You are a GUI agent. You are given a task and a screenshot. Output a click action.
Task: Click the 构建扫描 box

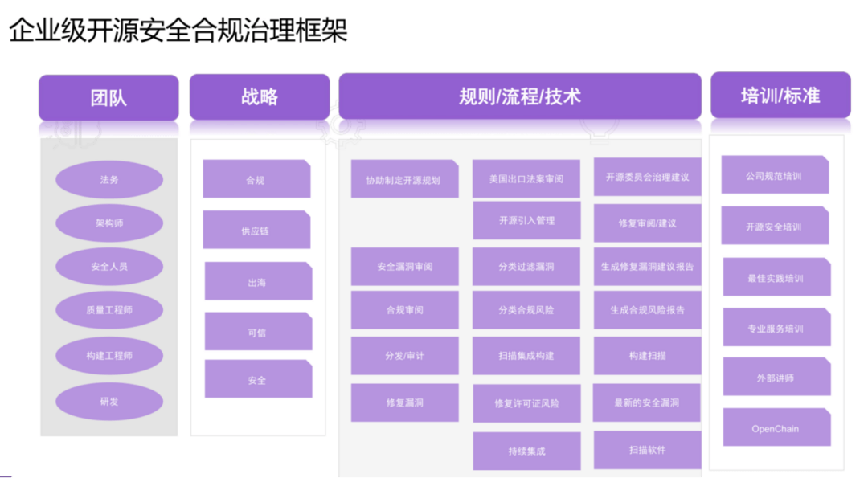[x=647, y=356]
